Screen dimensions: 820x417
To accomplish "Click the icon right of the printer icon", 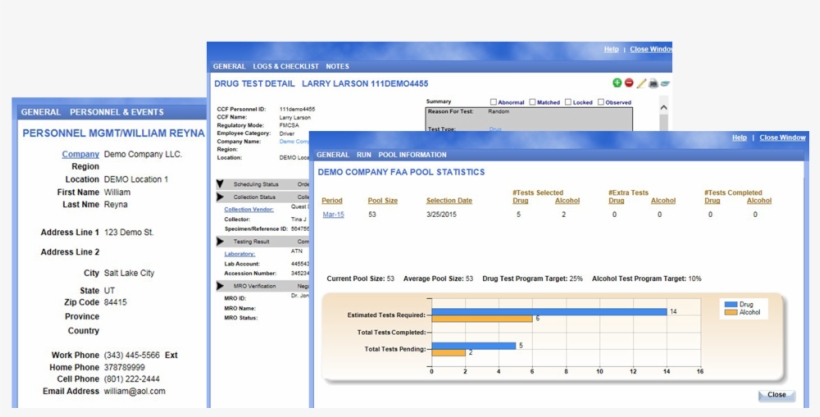I will pos(665,83).
